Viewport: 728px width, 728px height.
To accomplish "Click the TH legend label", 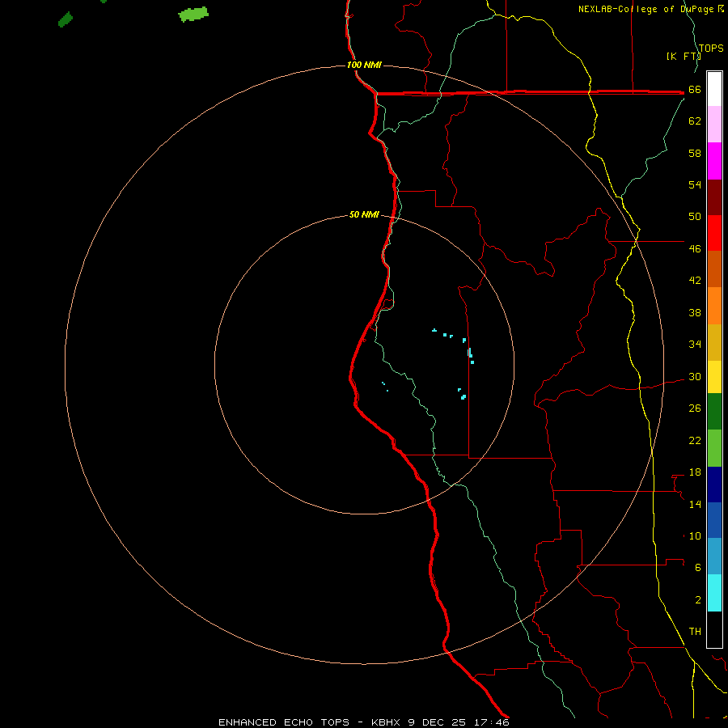I will click(695, 632).
